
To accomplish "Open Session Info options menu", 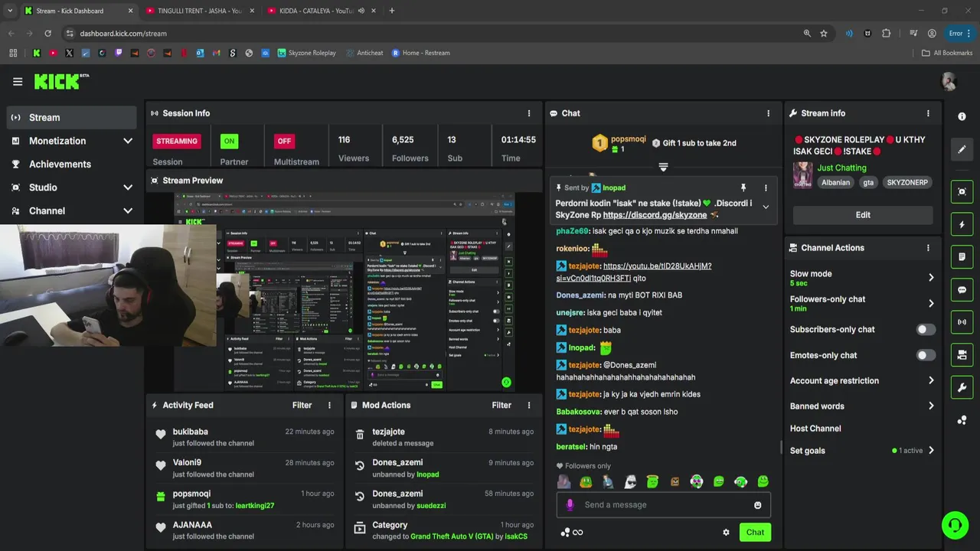I will [528, 113].
